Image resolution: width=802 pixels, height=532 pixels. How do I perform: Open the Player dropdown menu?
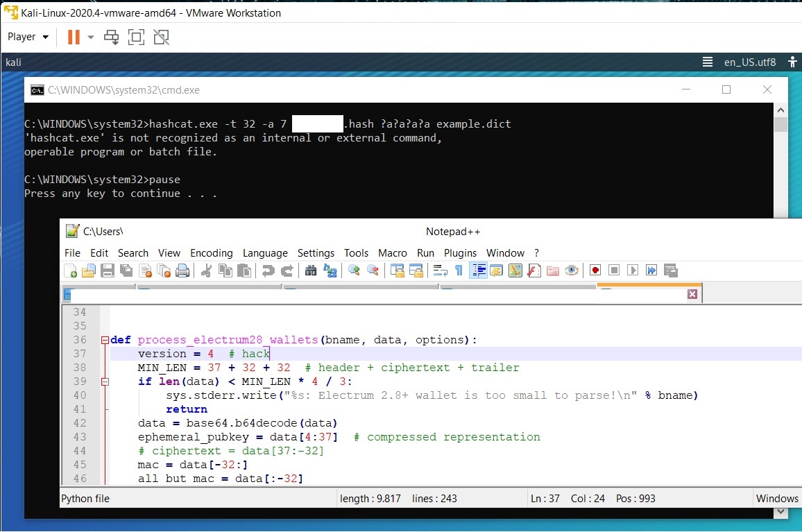(x=28, y=37)
